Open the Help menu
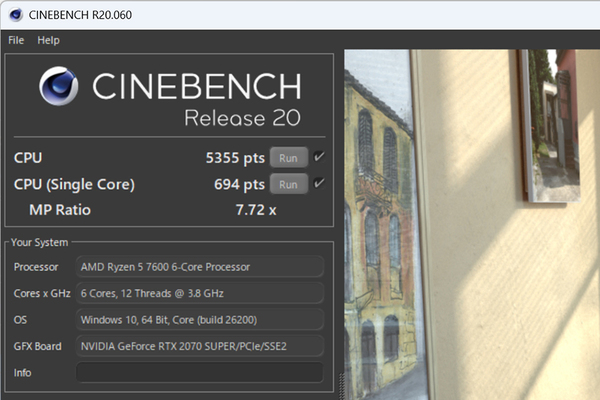Viewport: 600px width, 400px height. click(x=48, y=40)
